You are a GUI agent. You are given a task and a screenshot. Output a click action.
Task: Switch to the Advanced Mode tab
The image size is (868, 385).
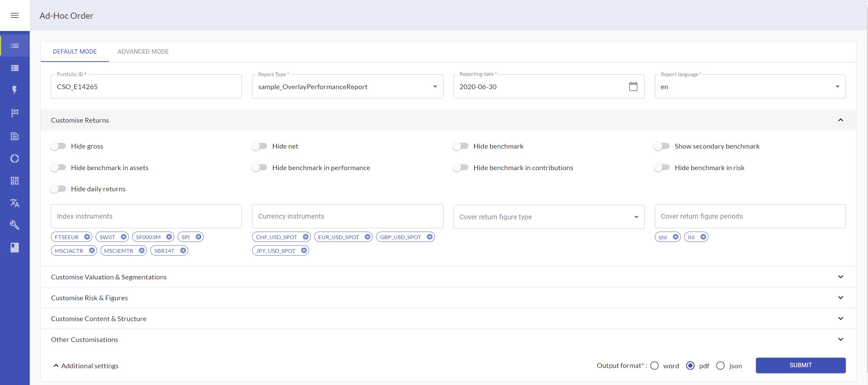[143, 52]
